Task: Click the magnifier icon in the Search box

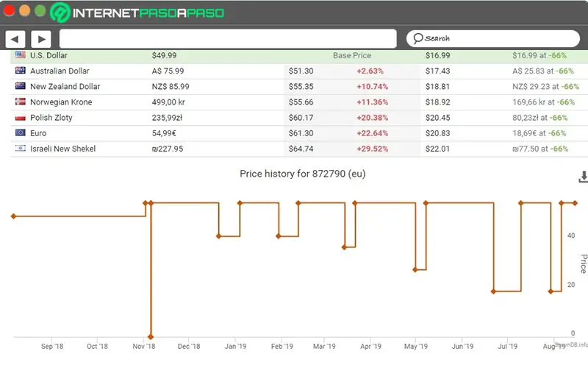Action: pyautogui.click(x=417, y=38)
